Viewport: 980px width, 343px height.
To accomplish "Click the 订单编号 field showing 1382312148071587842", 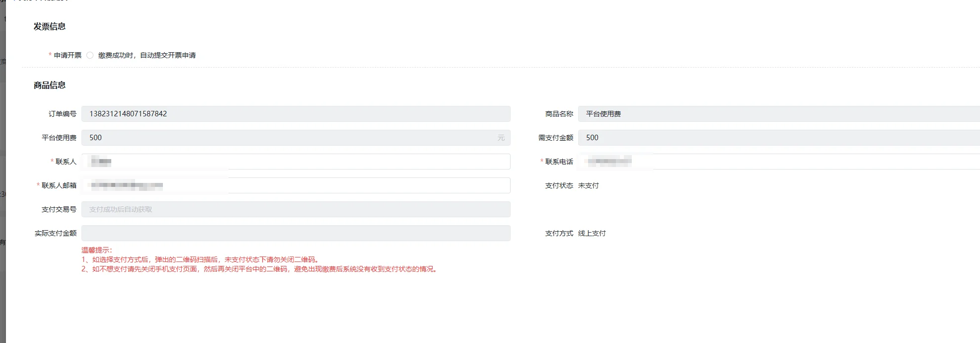I will point(296,114).
